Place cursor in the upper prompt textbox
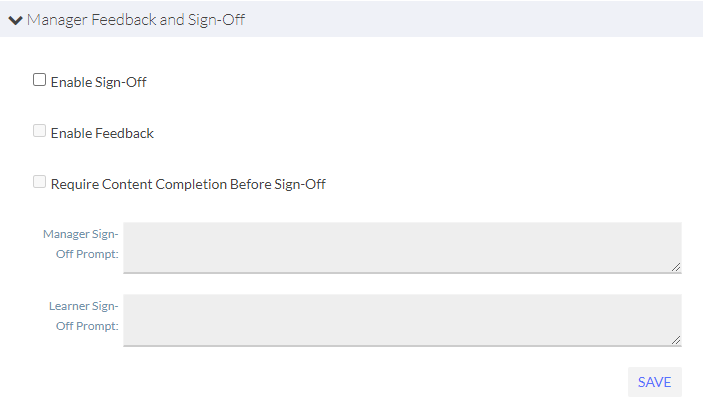This screenshot has height=406, width=703. pos(400,246)
